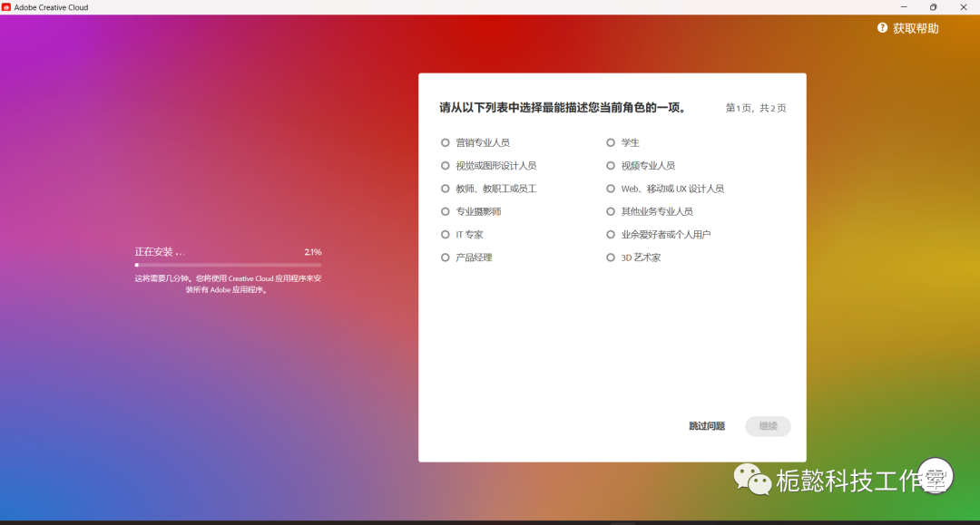Select Web、移动或 UX 设计人员 option
Viewport: 980px width, 525px height.
[x=611, y=189]
